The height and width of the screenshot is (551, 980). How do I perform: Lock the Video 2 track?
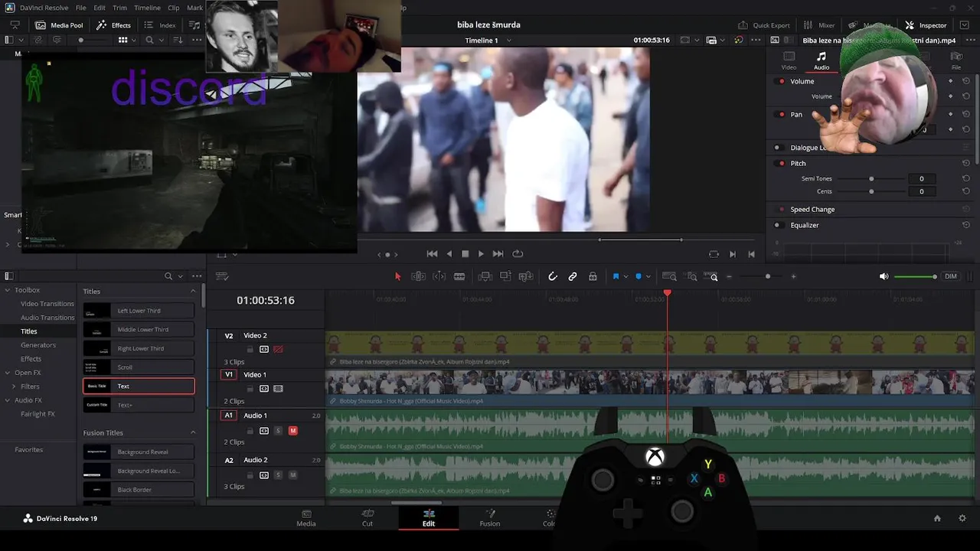[x=250, y=349]
